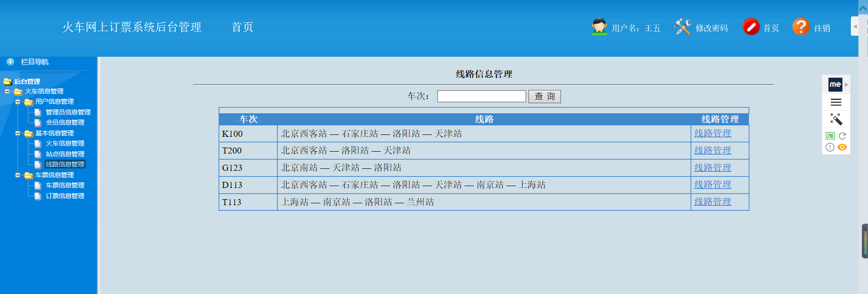868x294 pixels.
Task: Click the green cast screen icon
Action: [830, 136]
